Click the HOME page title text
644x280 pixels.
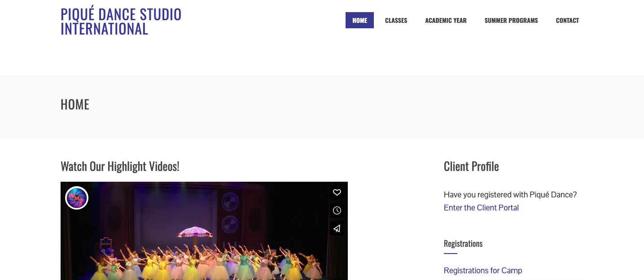pos(75,105)
